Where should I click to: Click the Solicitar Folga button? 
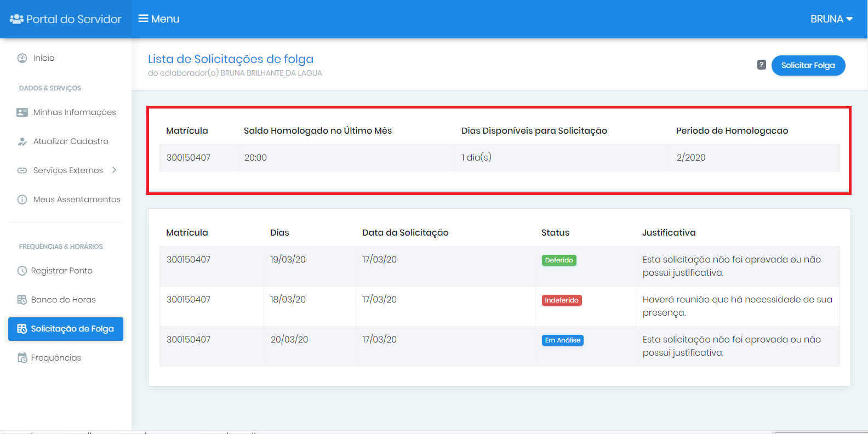click(808, 65)
